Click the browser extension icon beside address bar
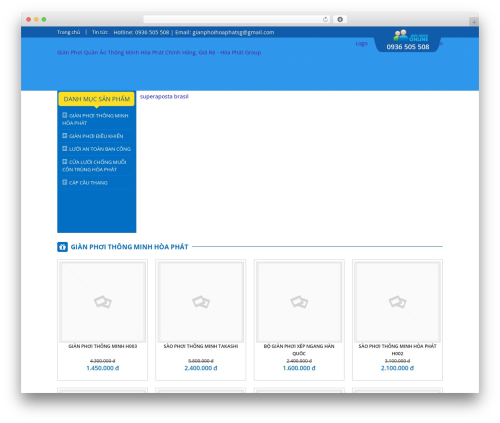Screen dimensions: 500x423 (340, 19)
